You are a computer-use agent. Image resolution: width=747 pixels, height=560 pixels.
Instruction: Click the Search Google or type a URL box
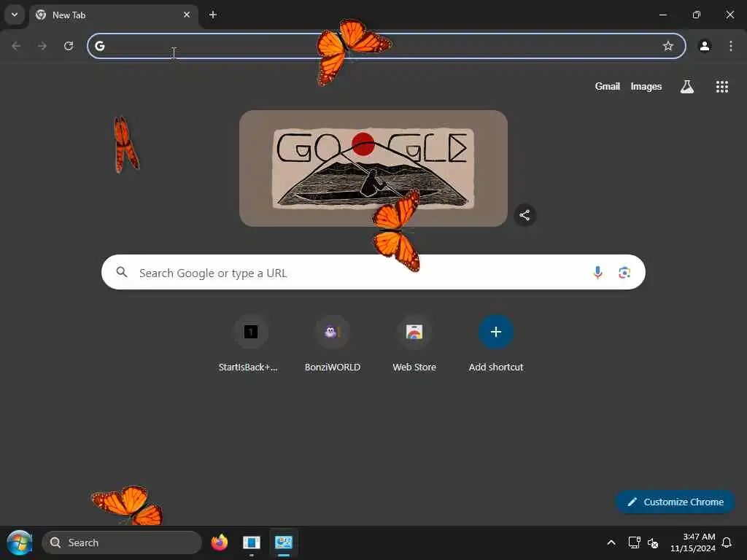[x=373, y=272]
